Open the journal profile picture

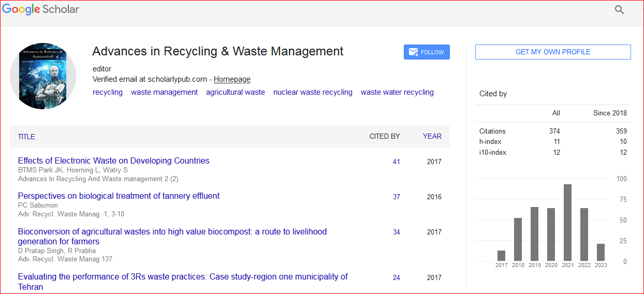point(43,76)
